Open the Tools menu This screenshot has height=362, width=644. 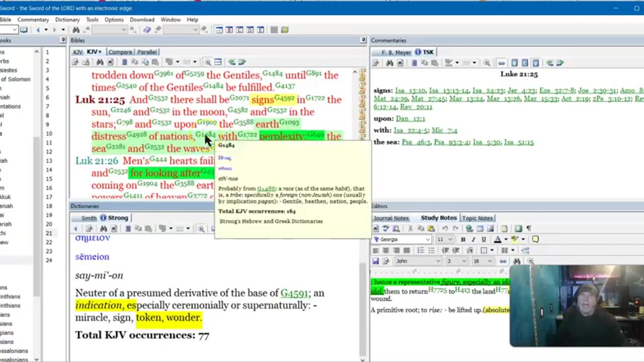pos(92,20)
